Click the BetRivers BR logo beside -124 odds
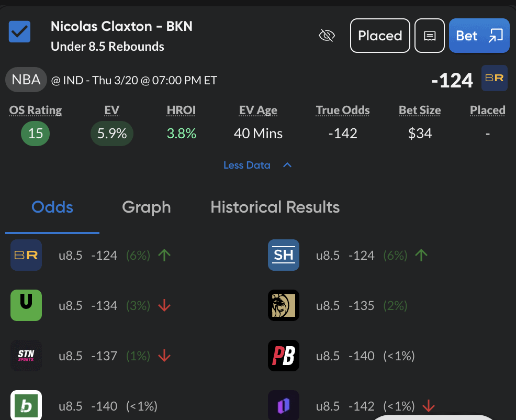The height and width of the screenshot is (420, 516). (x=494, y=78)
